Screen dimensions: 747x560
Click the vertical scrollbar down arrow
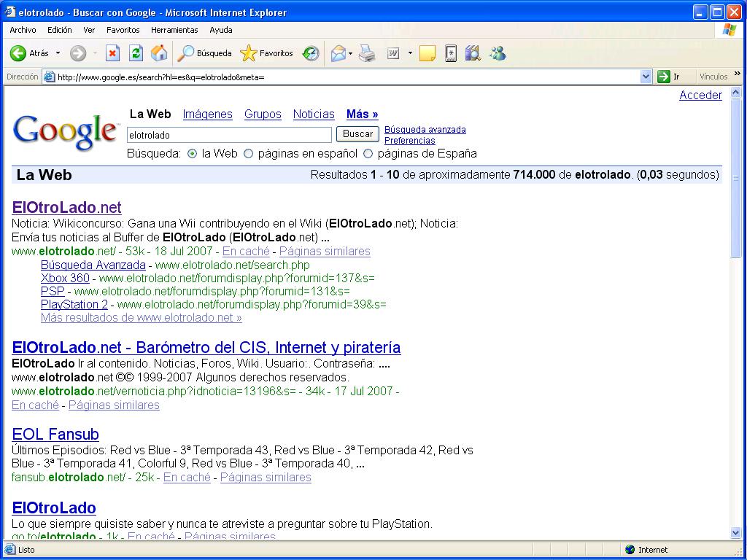[735, 533]
